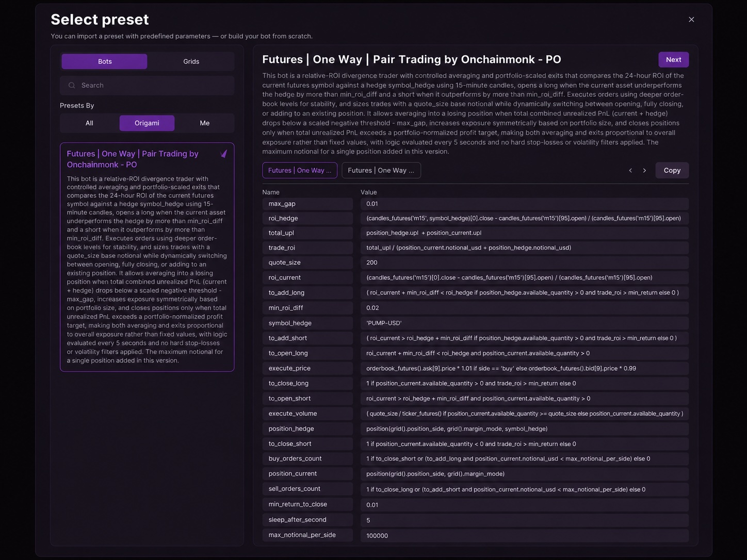747x560 pixels.
Task: Click the Origami logo icon on preset card
Action: [224, 154]
